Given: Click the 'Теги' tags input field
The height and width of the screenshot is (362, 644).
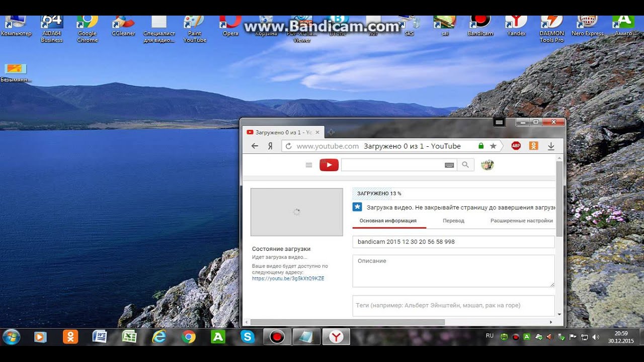Looking at the screenshot, I should pos(453,305).
